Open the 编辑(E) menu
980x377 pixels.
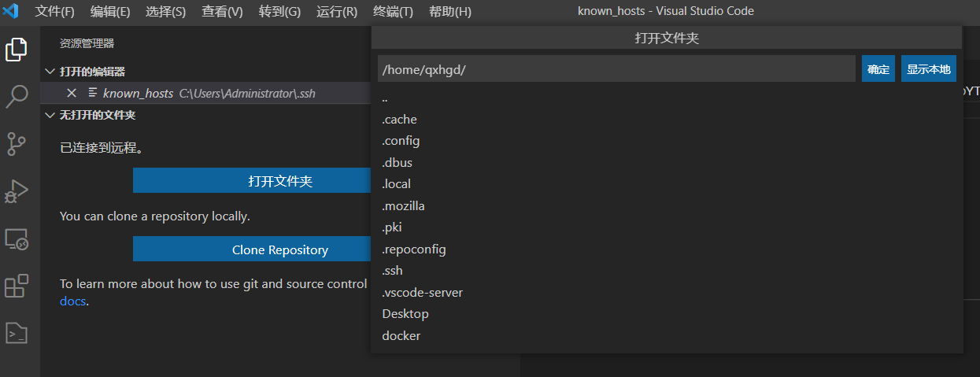tap(110, 12)
